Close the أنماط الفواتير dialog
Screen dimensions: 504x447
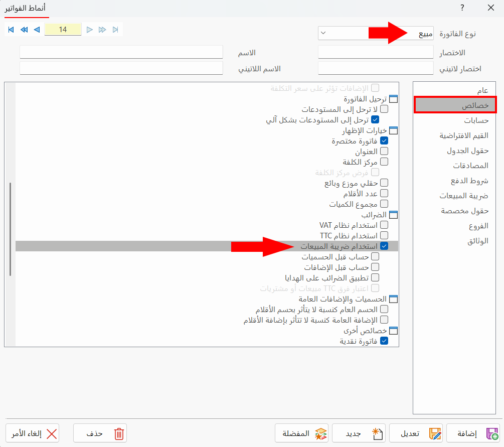pos(491,8)
